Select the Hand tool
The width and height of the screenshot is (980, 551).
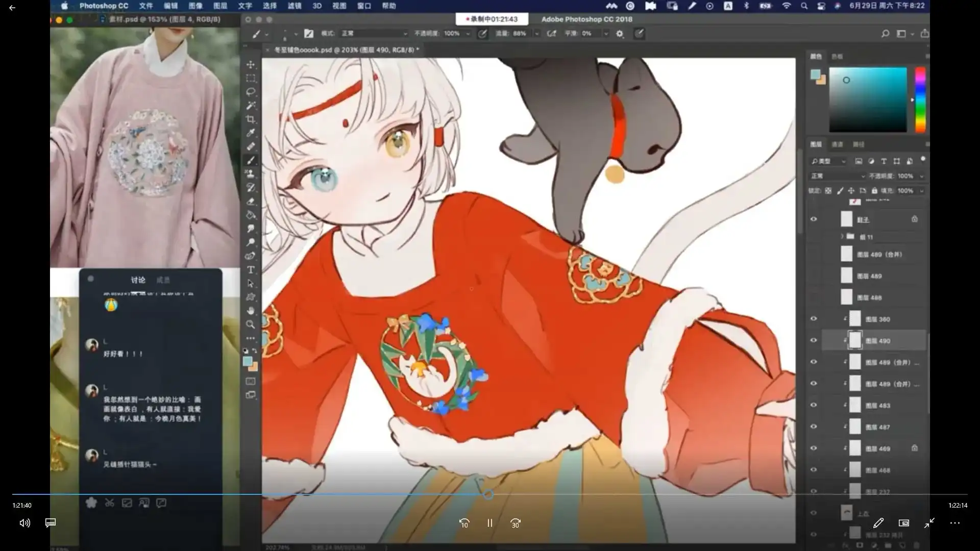(251, 311)
